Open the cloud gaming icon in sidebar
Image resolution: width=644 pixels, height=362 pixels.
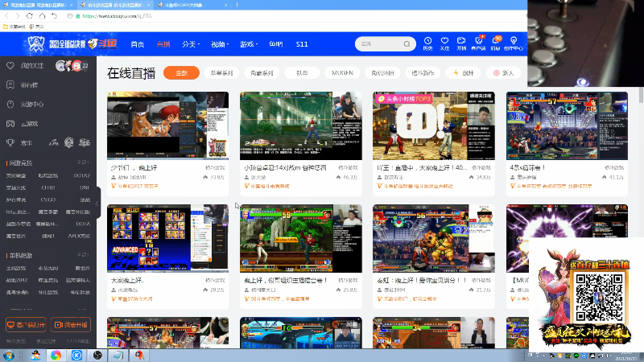point(10,124)
